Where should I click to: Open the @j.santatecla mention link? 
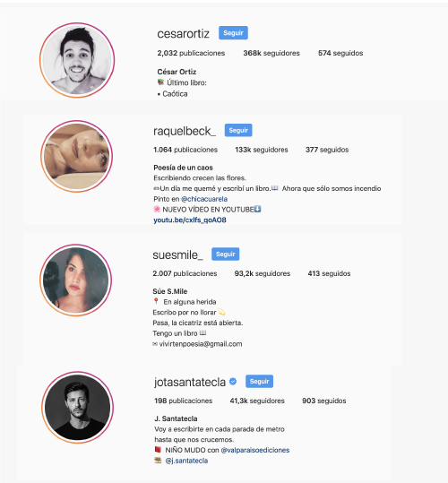pyautogui.click(x=186, y=461)
